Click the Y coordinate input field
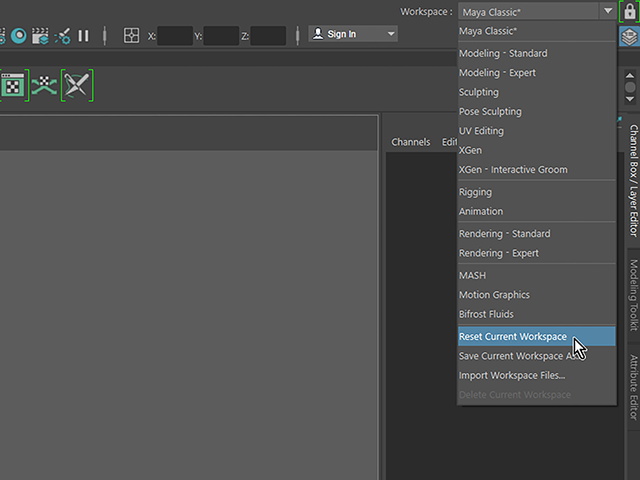This screenshot has width=640, height=480. [x=221, y=36]
